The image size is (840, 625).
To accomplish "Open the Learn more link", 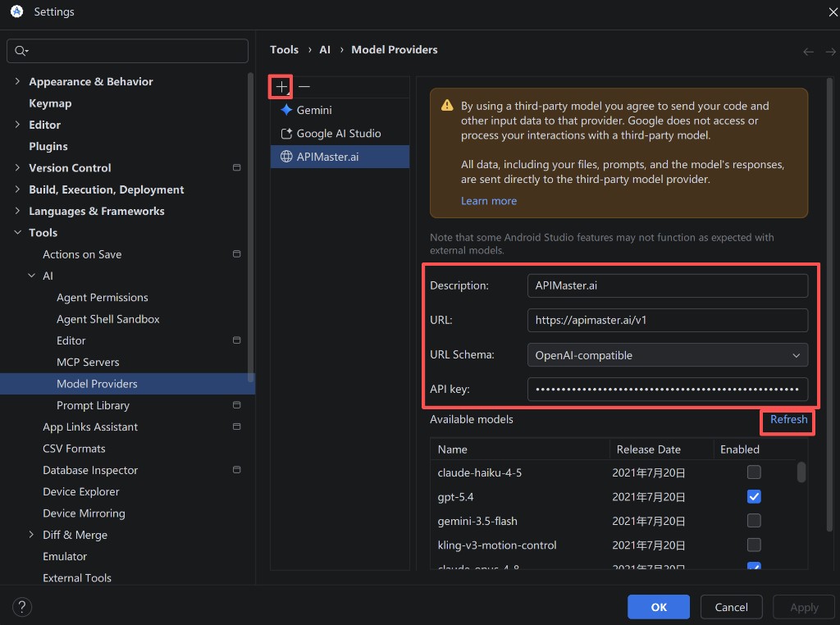I will (489, 201).
